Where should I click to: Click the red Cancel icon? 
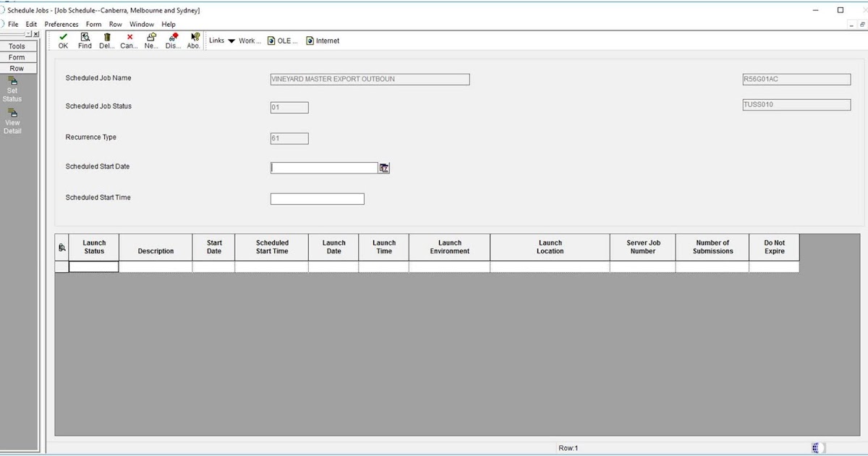coord(128,38)
